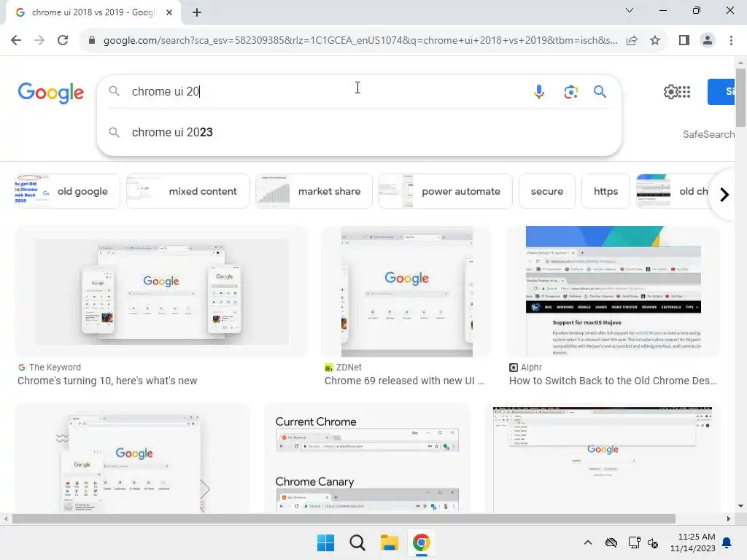Open Chrome three-dot menu
The image size is (747, 560).
[x=731, y=41]
